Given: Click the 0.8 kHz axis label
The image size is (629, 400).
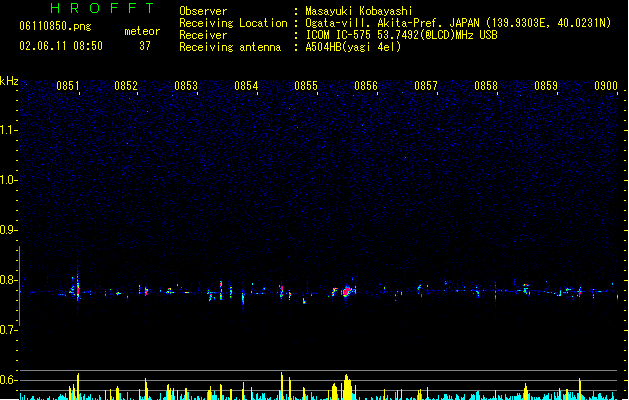Looking at the screenshot, I should click(x=8, y=280).
